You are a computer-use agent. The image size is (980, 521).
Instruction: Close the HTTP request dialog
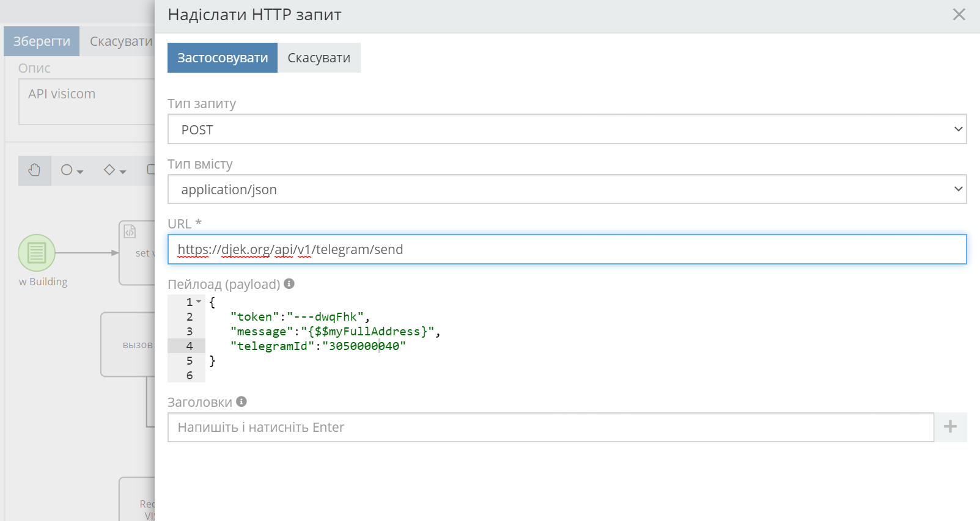pyautogui.click(x=959, y=15)
